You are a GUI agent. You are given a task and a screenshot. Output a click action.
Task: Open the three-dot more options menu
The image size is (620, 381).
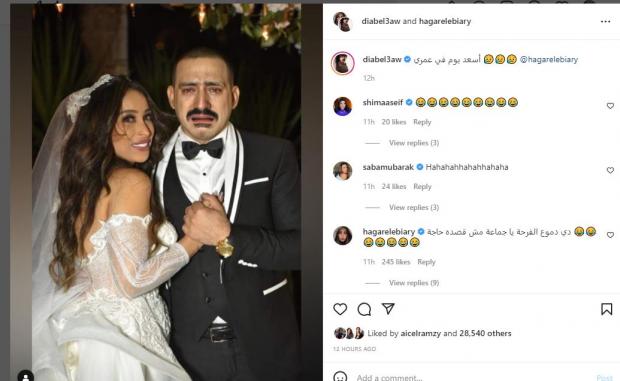coord(605,21)
